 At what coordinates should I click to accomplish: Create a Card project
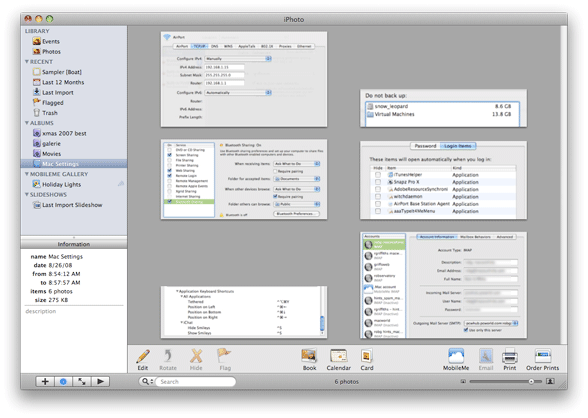pyautogui.click(x=367, y=360)
